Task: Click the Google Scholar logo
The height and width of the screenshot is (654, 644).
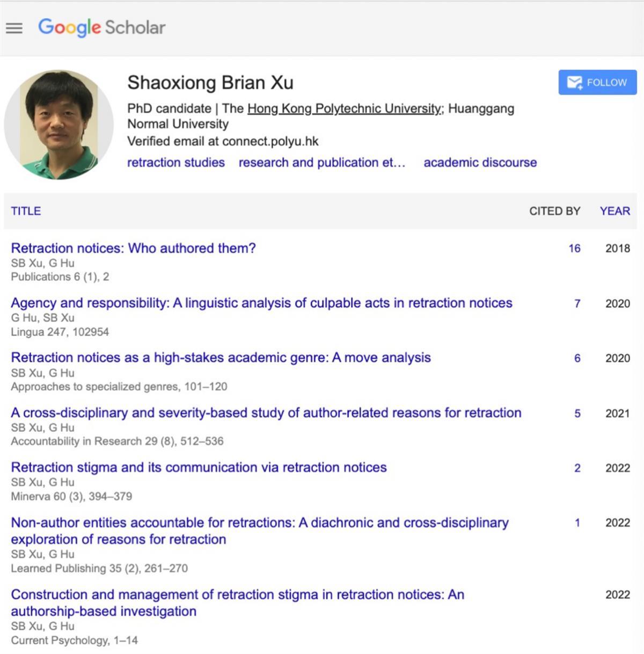Action: coord(101,27)
